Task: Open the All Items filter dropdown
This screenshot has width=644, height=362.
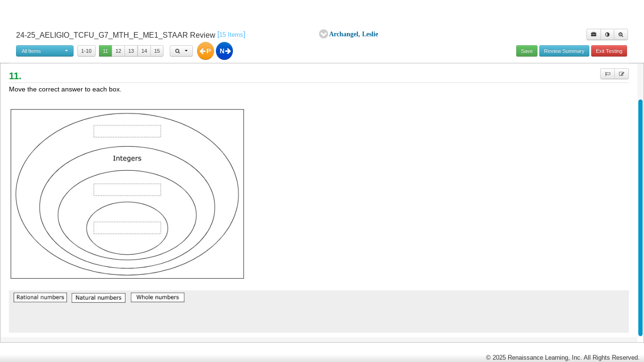Action: [45, 51]
